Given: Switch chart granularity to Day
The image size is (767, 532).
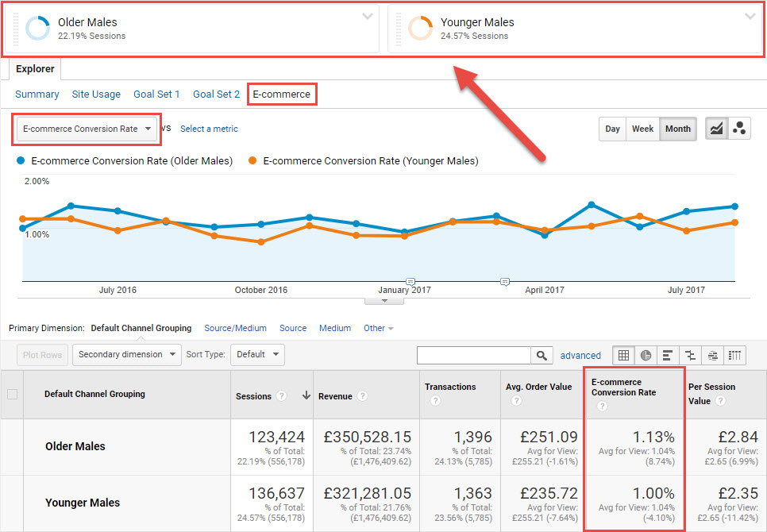Looking at the screenshot, I should point(612,129).
